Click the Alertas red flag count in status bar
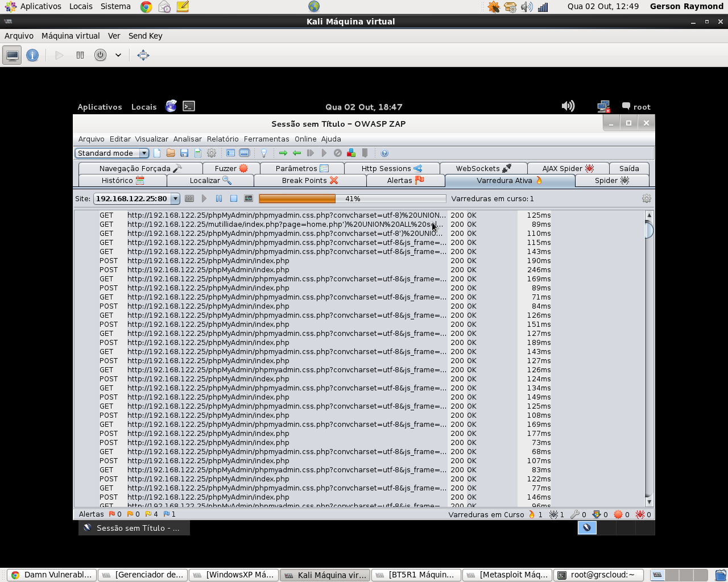728x582 pixels. pos(115,514)
